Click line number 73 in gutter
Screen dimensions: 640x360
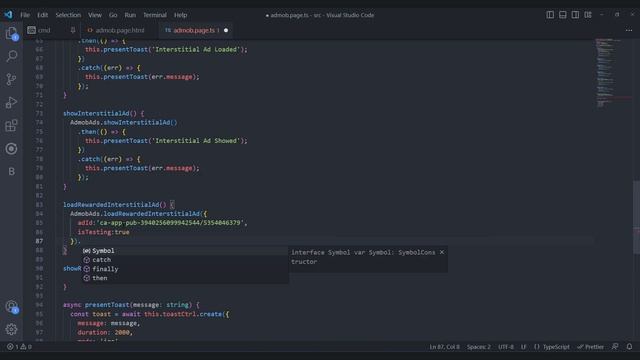(x=39, y=113)
